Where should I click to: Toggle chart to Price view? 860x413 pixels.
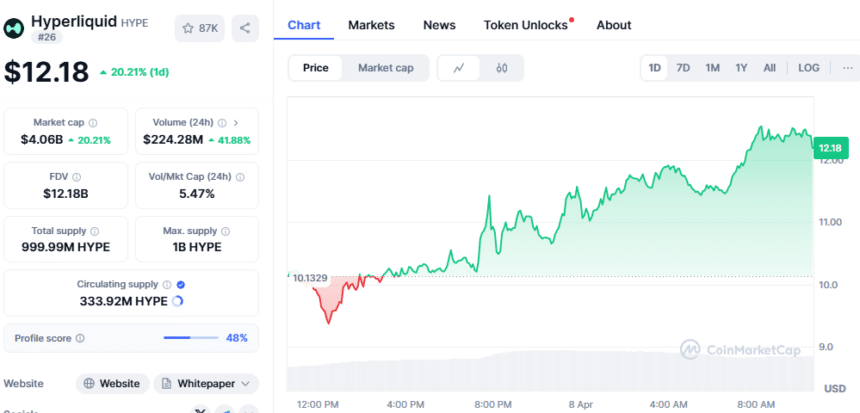pyautogui.click(x=316, y=68)
